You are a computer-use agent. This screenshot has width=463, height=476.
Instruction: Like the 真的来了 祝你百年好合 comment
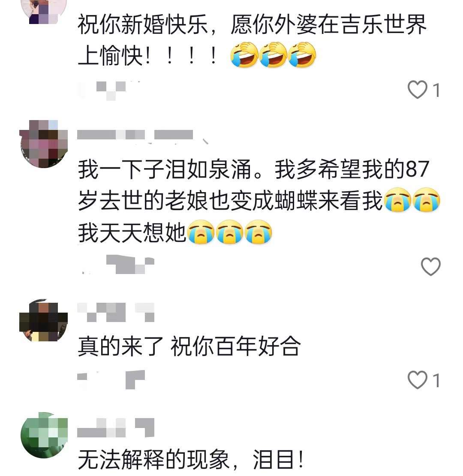coord(417,380)
